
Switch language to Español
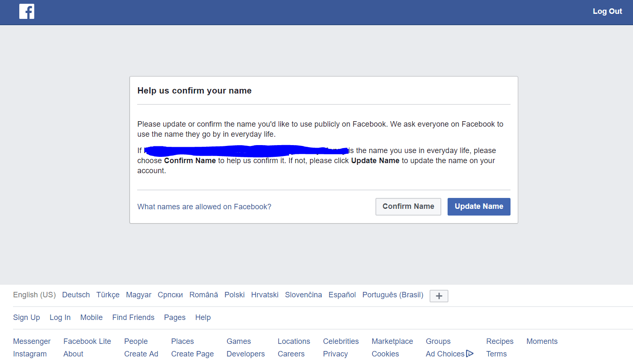click(342, 294)
